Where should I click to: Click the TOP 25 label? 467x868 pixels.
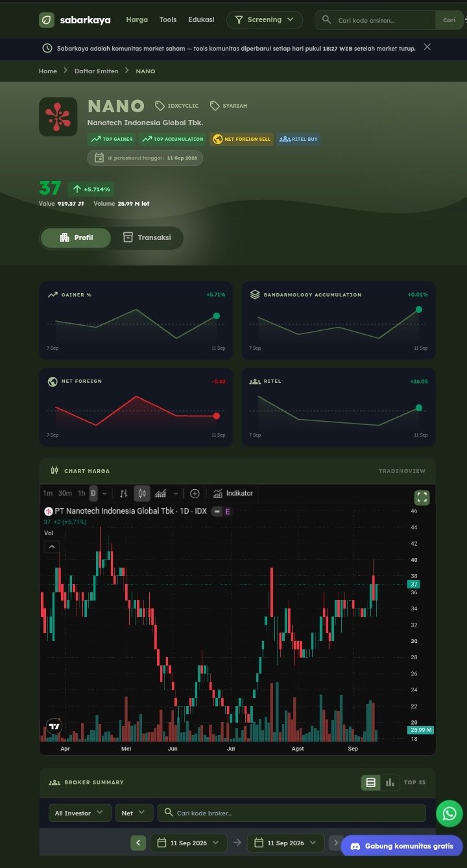click(x=414, y=782)
